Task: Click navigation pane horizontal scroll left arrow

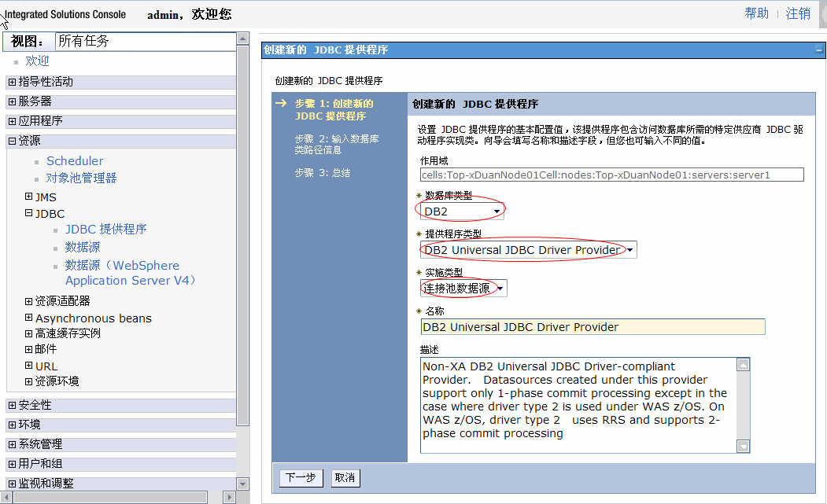Action: [x=6, y=497]
